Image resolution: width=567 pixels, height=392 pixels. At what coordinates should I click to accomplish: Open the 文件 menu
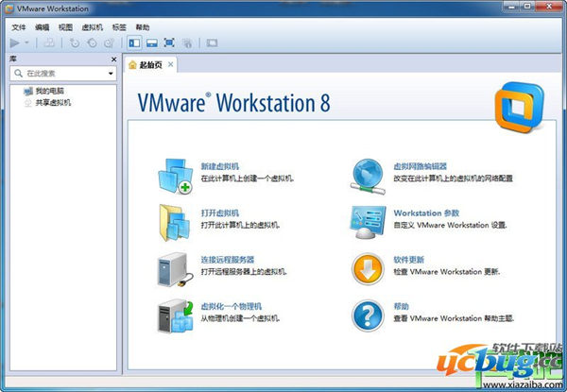pos(19,27)
